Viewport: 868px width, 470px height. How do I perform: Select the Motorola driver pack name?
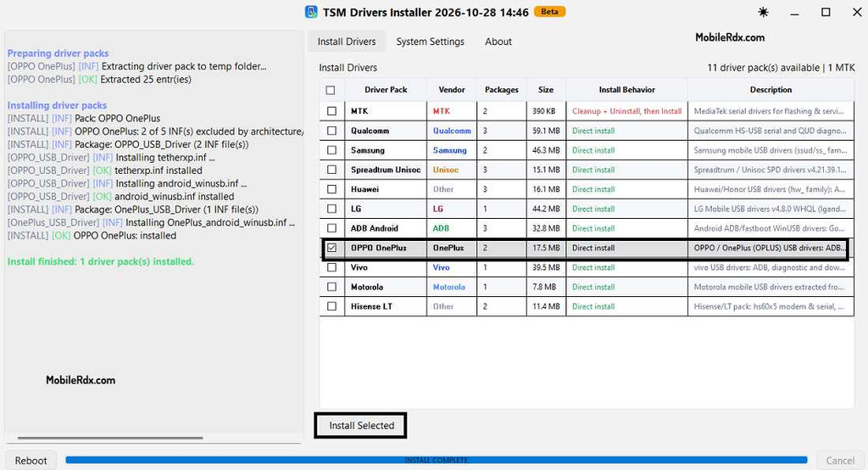[x=367, y=287]
